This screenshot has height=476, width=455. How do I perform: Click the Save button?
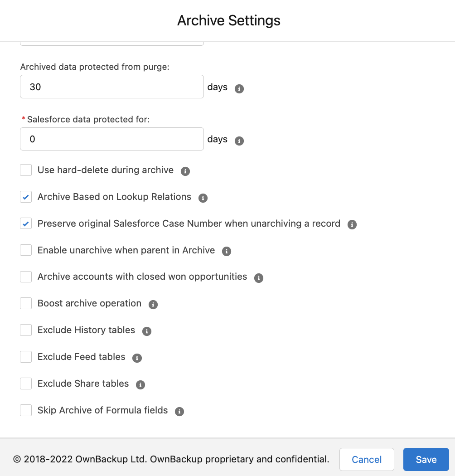[426, 459]
